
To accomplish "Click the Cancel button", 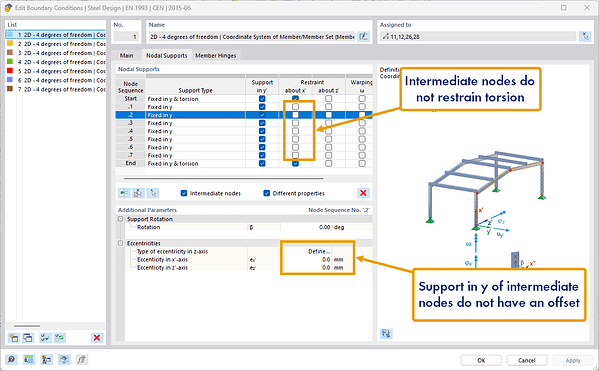I will 526,360.
